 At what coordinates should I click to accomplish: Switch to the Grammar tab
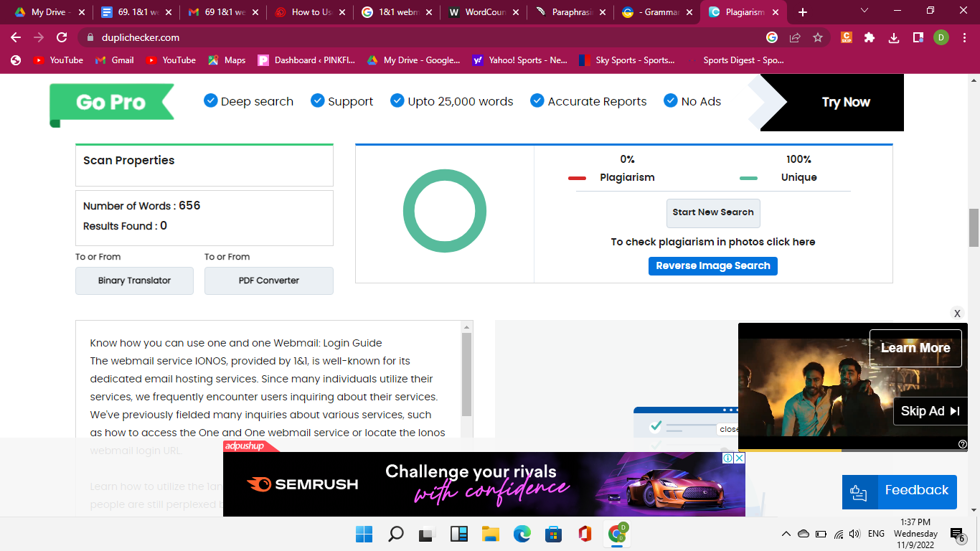658,12
